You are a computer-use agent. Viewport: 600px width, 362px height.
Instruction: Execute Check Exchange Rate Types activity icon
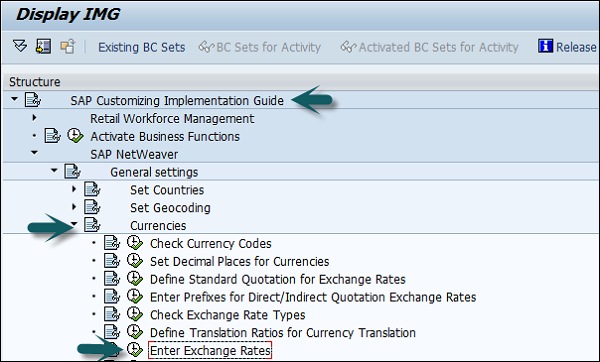tap(135, 314)
